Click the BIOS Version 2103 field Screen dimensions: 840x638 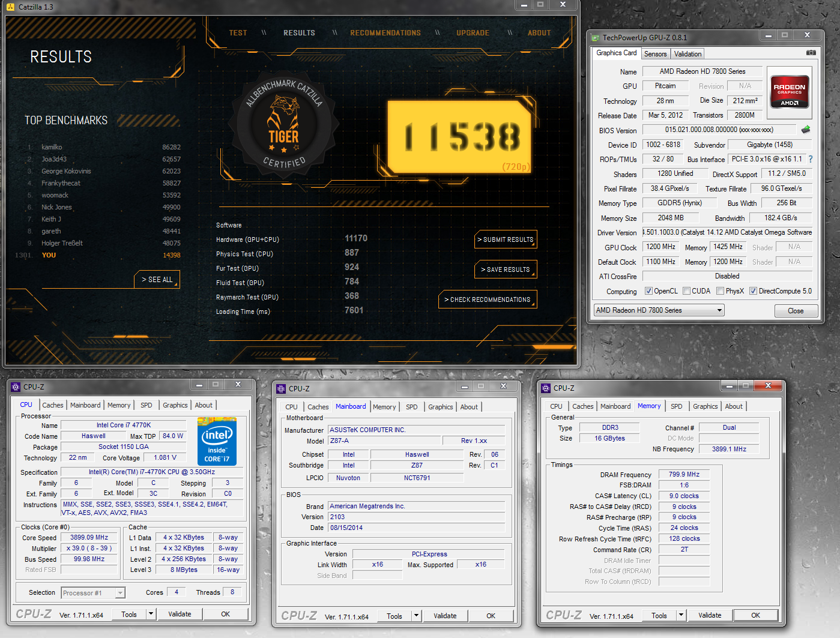[416, 517]
